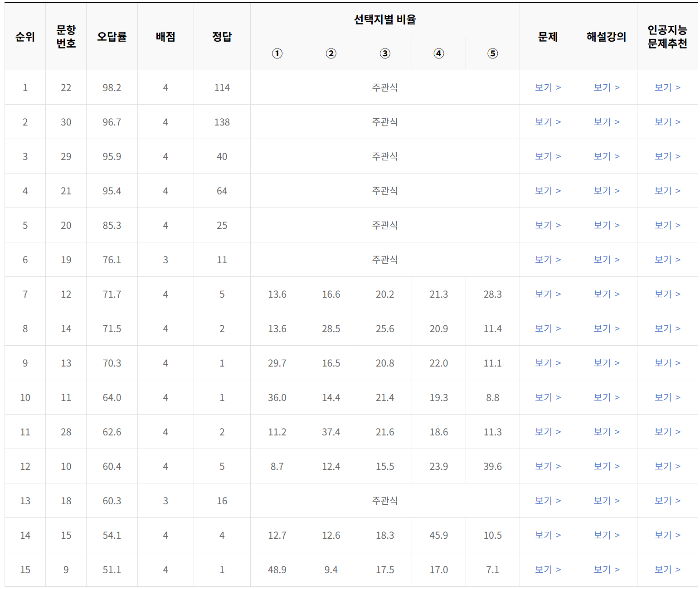Open 해설강의 for rank 6 question 19

(606, 260)
